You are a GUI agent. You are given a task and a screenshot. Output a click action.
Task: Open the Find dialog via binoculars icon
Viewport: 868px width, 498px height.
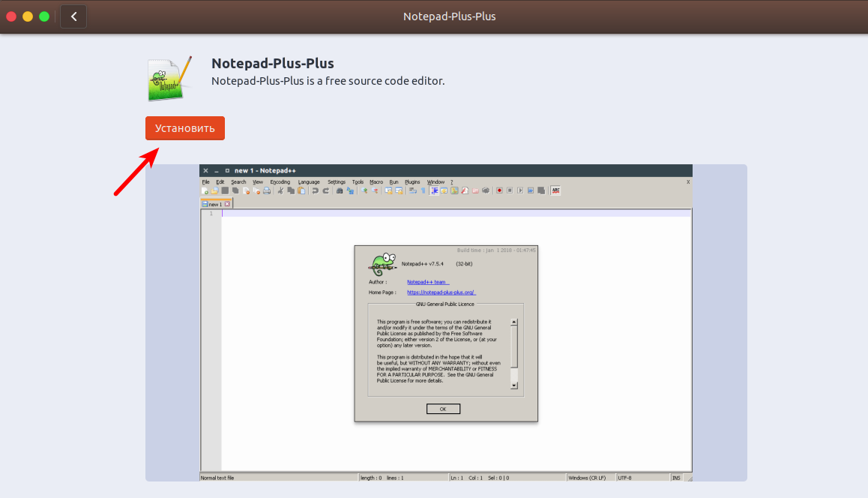pyautogui.click(x=340, y=190)
